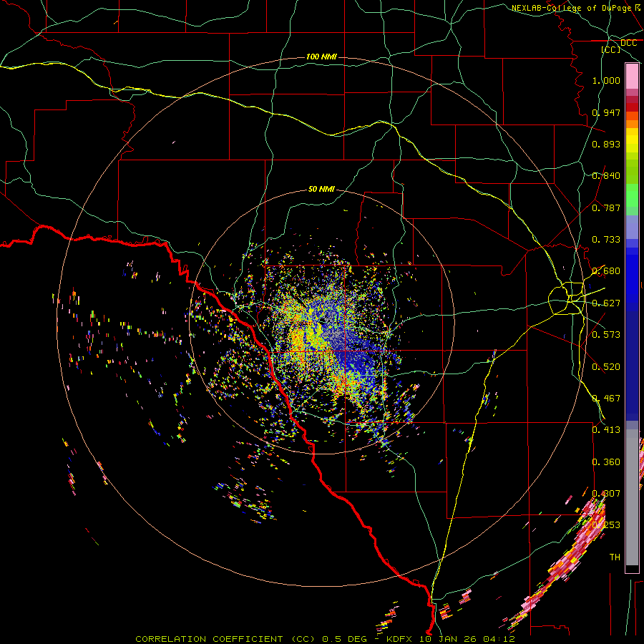Select the 0.413 value on the color scale
644x644 pixels.
606,430
